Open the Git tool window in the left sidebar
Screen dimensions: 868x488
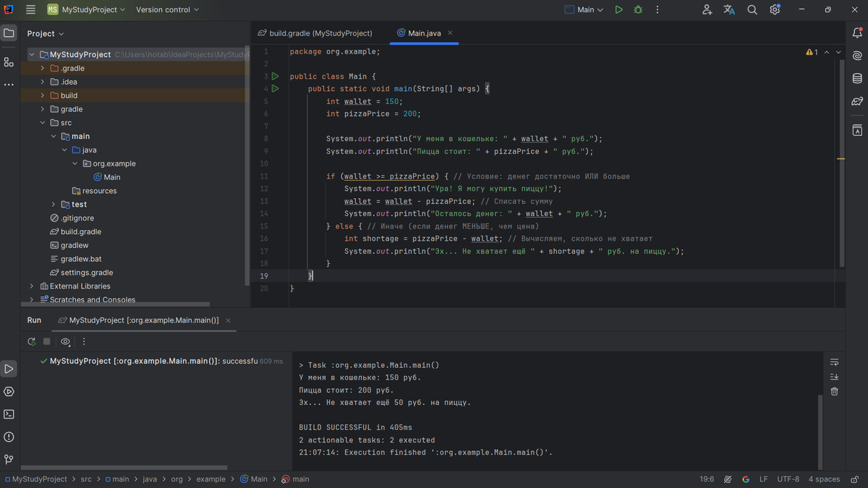tap(9, 459)
